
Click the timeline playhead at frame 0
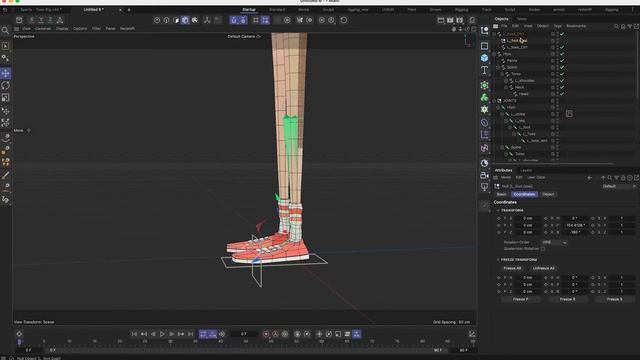click(19, 342)
